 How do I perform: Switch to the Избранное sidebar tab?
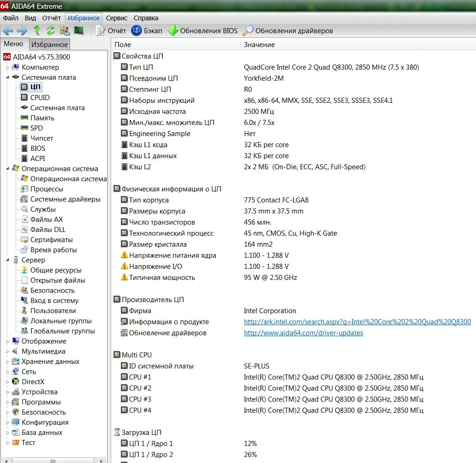click(x=49, y=44)
